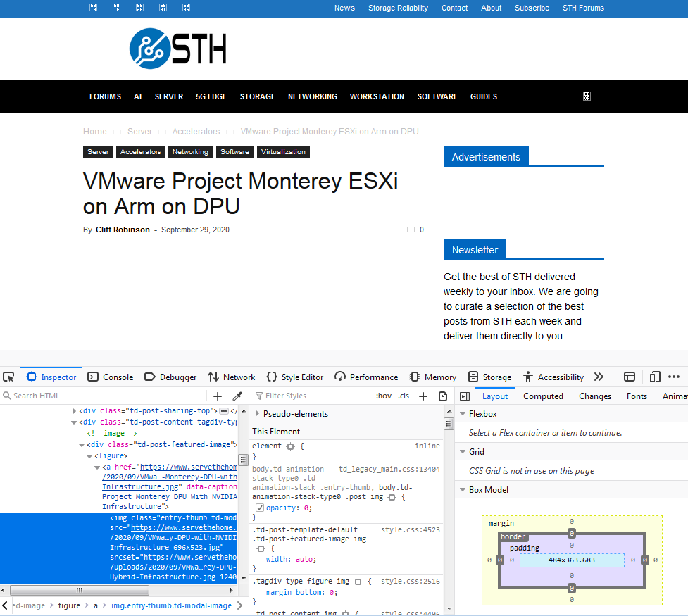Open the Changes sidebar tab
688x616 pixels.
click(x=595, y=396)
